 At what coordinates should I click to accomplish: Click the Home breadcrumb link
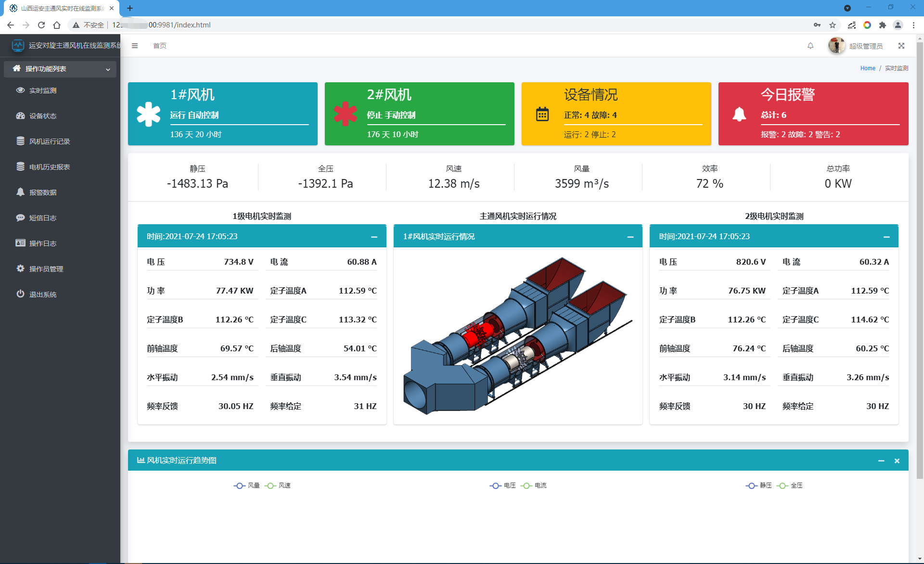868,68
